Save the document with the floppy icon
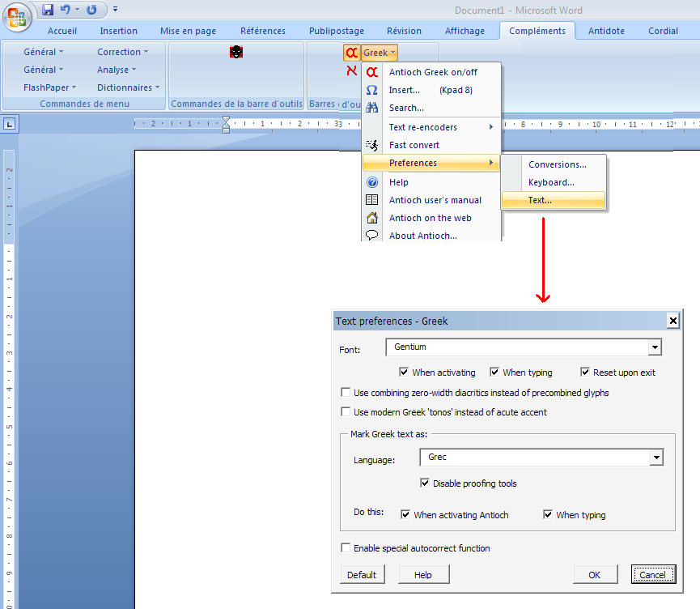The image size is (700, 609). [x=48, y=10]
